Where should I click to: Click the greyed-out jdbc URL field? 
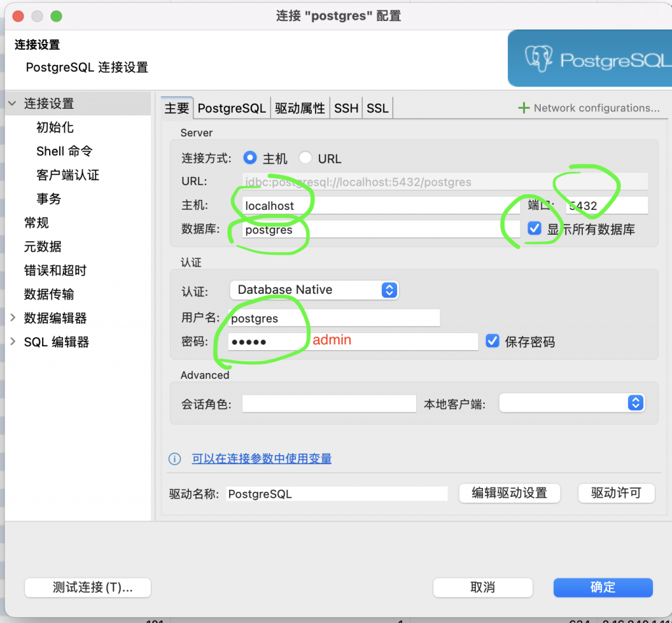click(445, 182)
